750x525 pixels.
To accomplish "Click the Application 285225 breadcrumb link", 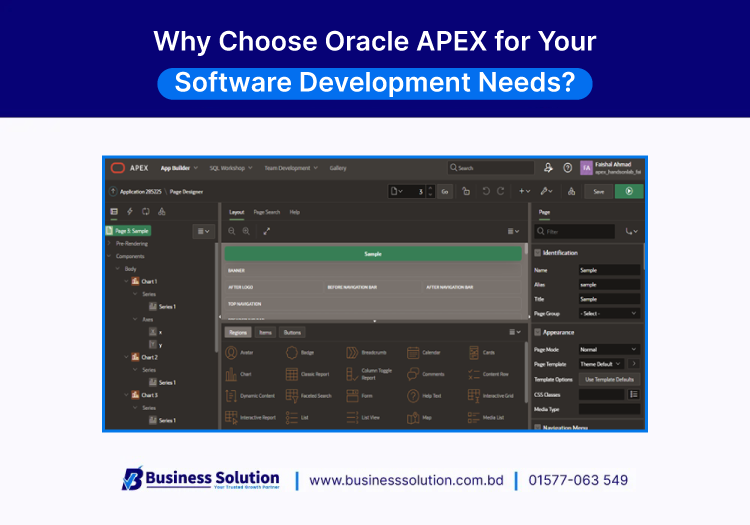I will tap(140, 191).
